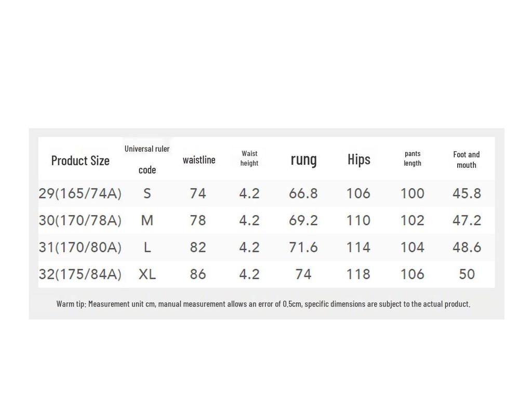
Task: Click the Product Size column header
Action: (81, 161)
